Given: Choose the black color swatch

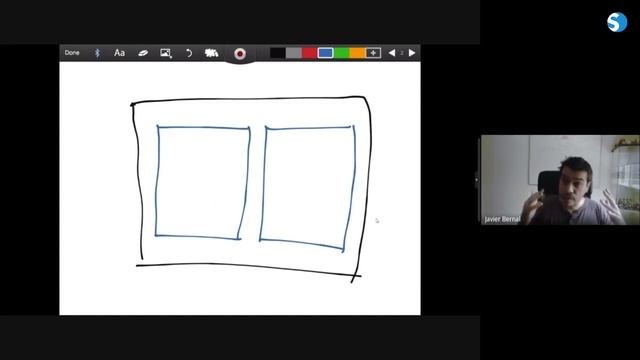Looking at the screenshot, I should click(278, 53).
